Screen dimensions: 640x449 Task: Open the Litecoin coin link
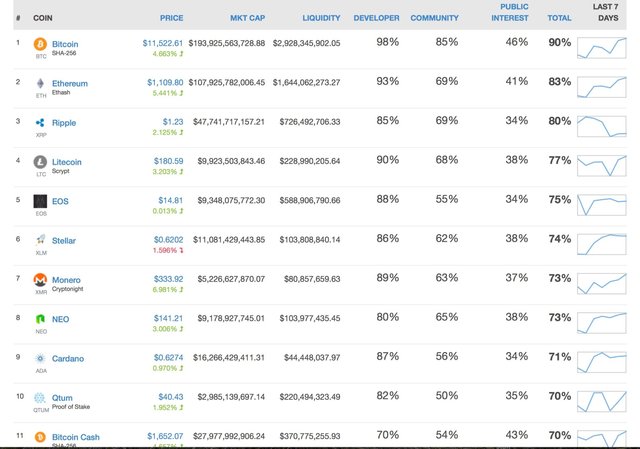click(67, 162)
